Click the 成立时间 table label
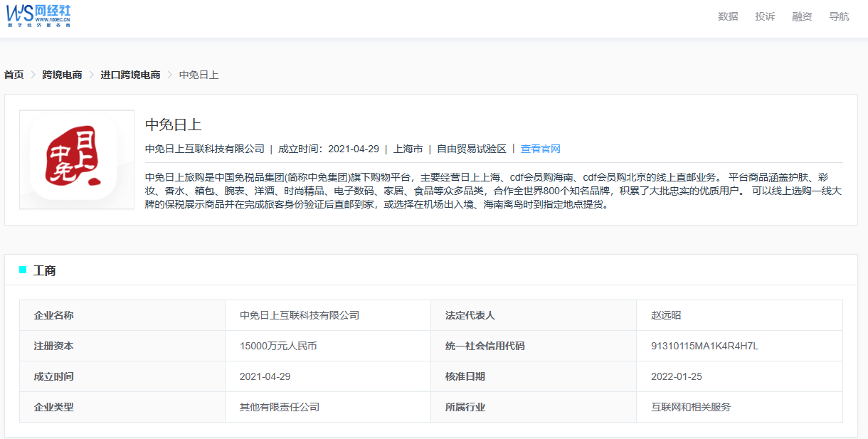The image size is (868, 439). [x=122, y=376]
